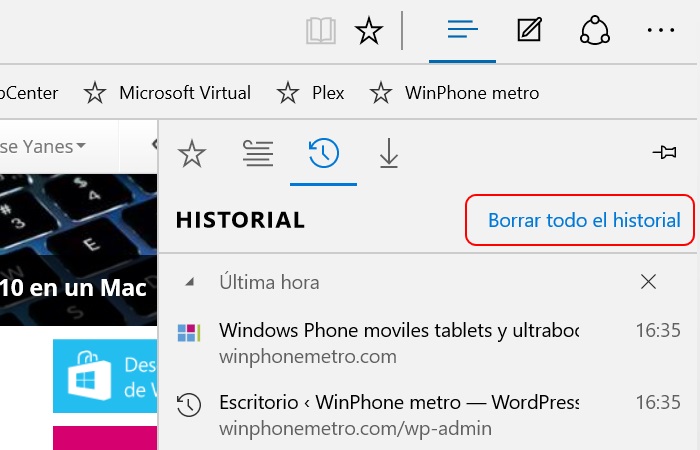700x450 pixels.
Task: Open Escritorio WinPhone metro WordPress entry
Action: [x=429, y=415]
